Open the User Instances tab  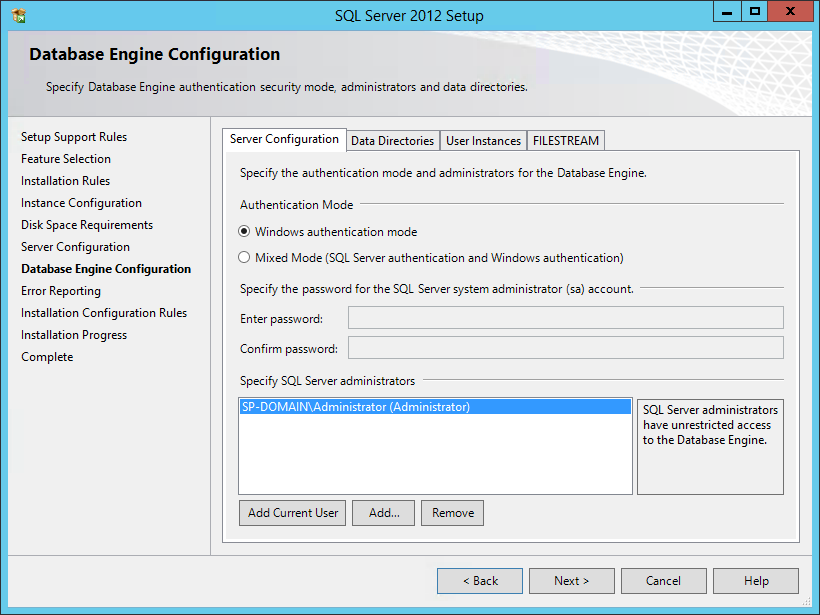click(483, 141)
